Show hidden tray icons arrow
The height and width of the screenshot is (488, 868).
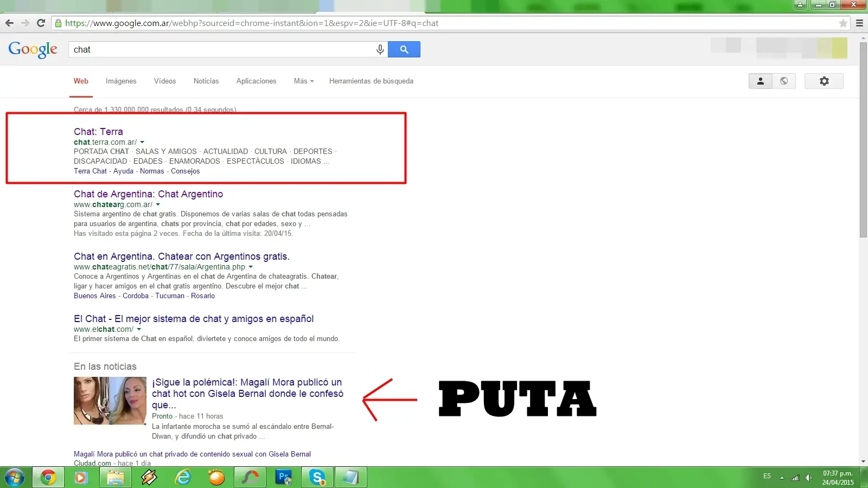(782, 478)
